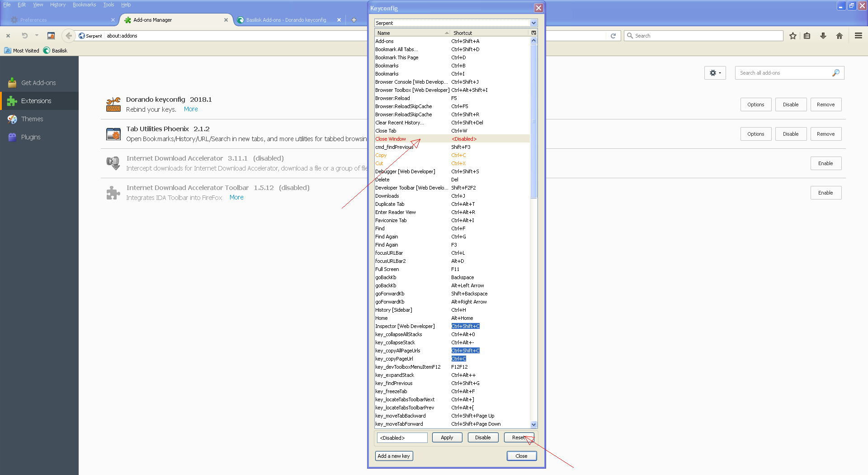Viewport: 868px width, 475px height.
Task: Expand the Serpent dropdown in Keyconfig
Action: [533, 23]
